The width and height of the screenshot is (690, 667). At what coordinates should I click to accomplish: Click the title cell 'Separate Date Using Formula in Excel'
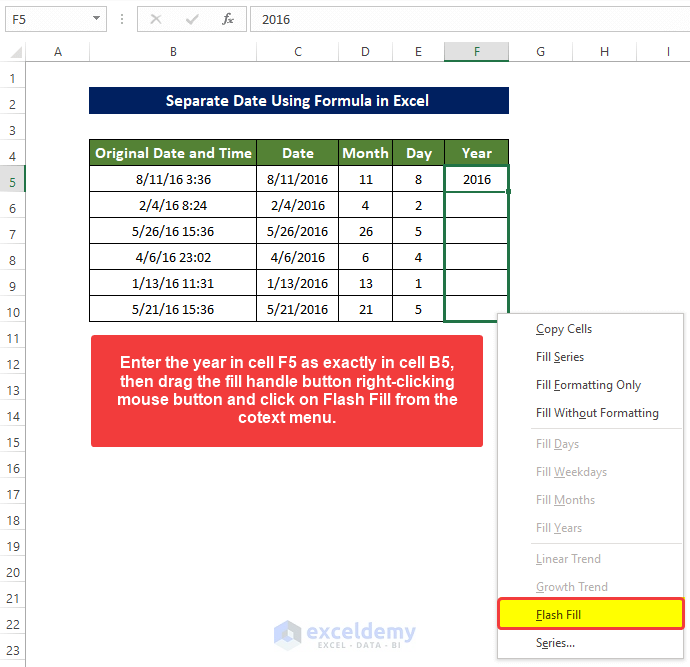tap(299, 101)
